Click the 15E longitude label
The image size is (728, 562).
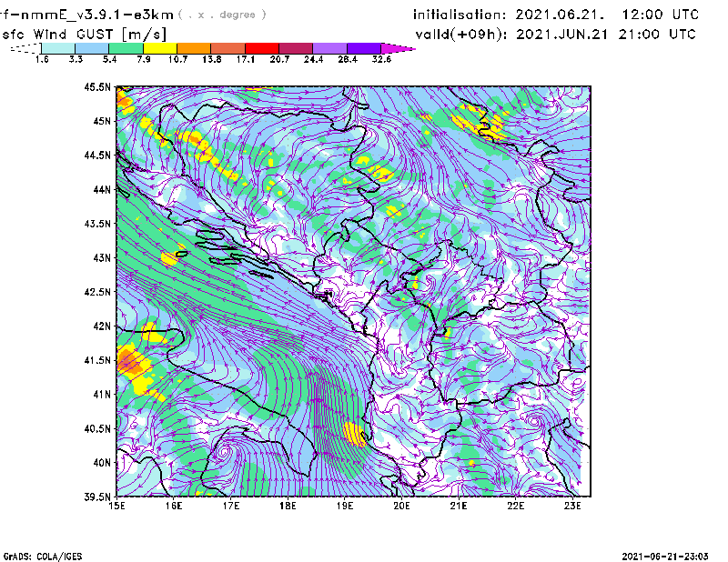pos(116,506)
